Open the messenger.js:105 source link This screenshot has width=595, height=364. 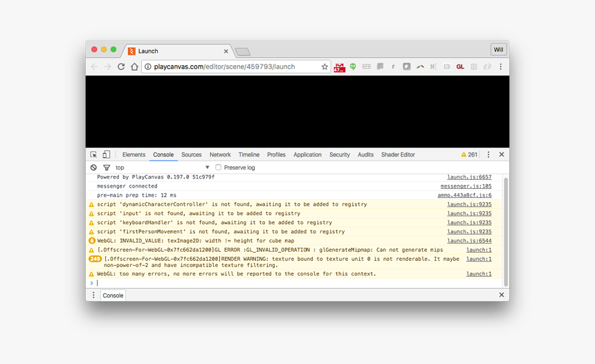[x=466, y=186]
